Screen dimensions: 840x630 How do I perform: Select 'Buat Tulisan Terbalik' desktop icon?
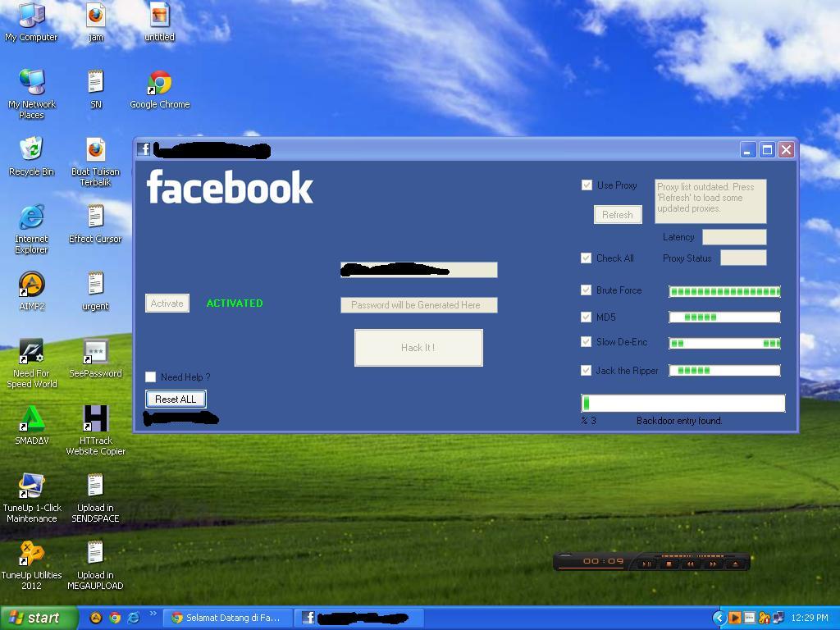pyautogui.click(x=95, y=162)
